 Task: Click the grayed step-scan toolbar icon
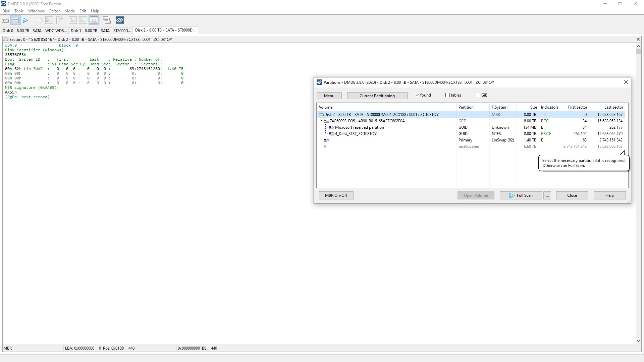[x=39, y=20]
